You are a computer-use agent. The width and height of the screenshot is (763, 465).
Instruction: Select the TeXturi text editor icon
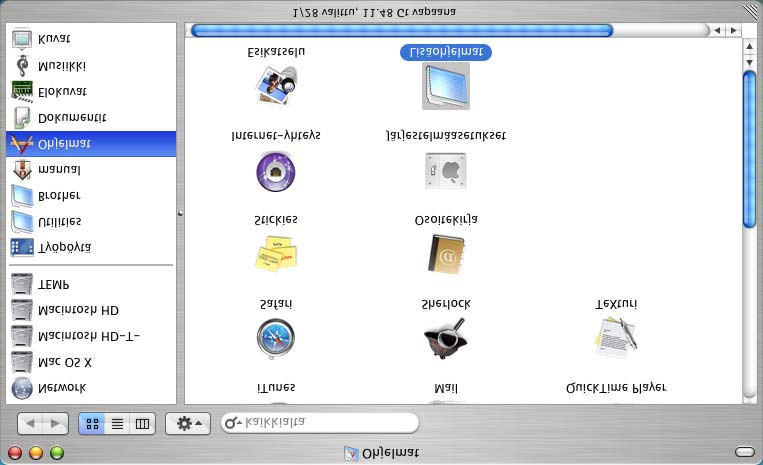point(616,338)
